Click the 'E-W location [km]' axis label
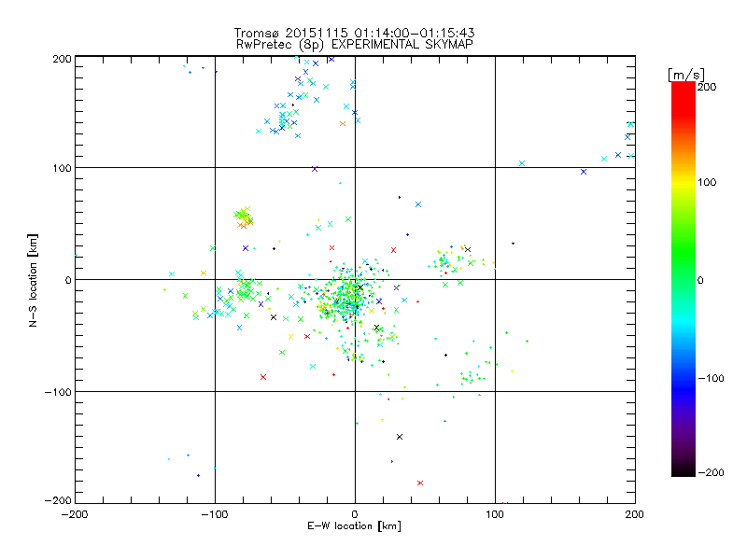The height and width of the screenshot is (560, 747). tap(355, 526)
